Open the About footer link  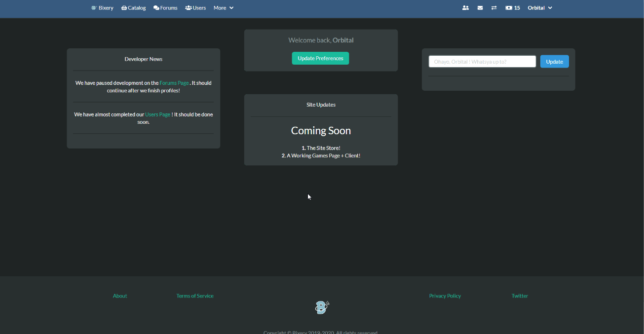[x=120, y=296]
